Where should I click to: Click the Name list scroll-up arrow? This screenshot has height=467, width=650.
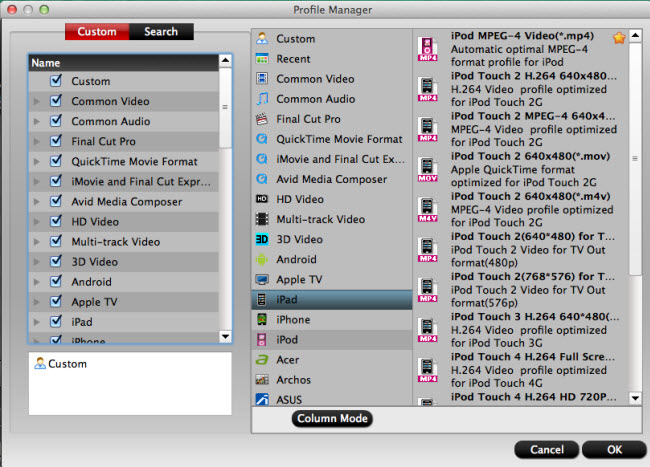[225, 60]
